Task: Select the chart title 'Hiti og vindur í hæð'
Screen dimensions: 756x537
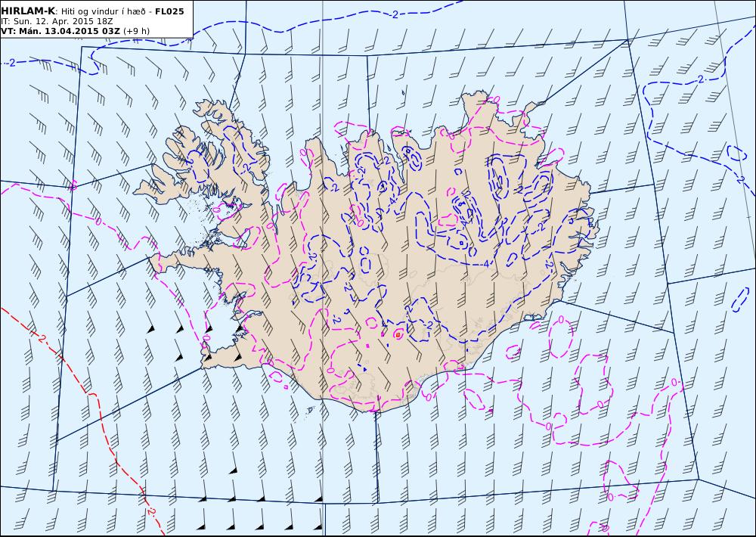Action: tap(103, 11)
